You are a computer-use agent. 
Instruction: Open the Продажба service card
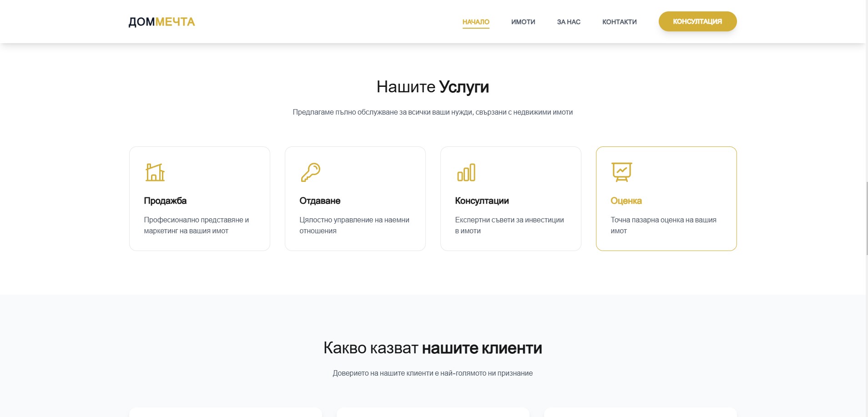pyautogui.click(x=199, y=198)
